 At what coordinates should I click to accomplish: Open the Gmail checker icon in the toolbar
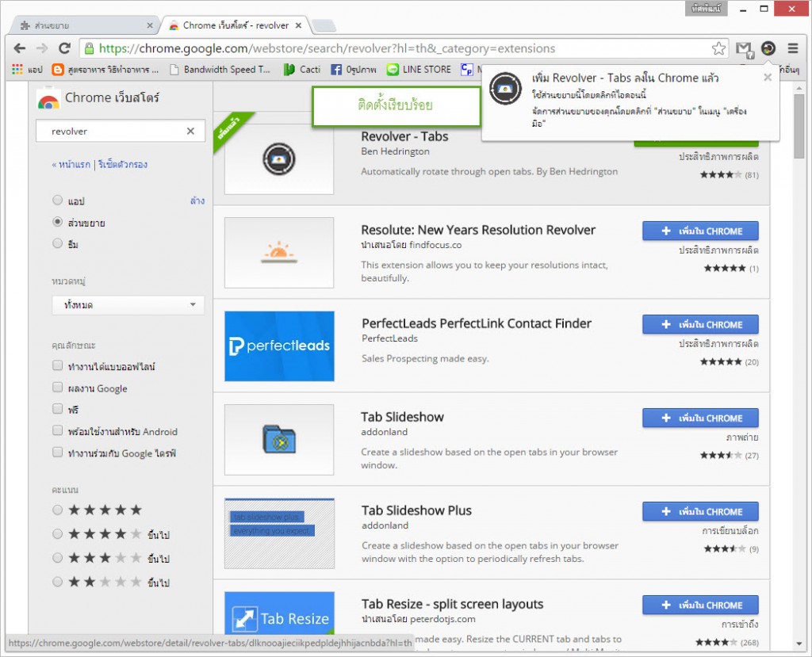pos(743,48)
